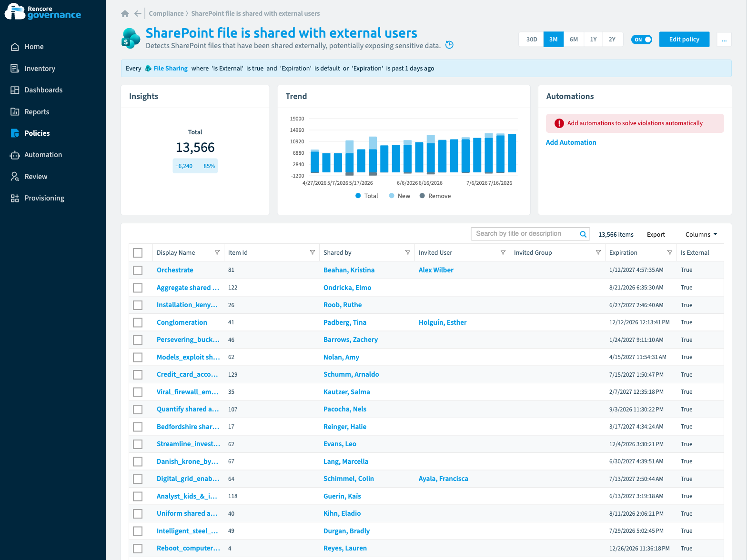
Task: Toggle the New legend swatch
Action: click(x=392, y=196)
